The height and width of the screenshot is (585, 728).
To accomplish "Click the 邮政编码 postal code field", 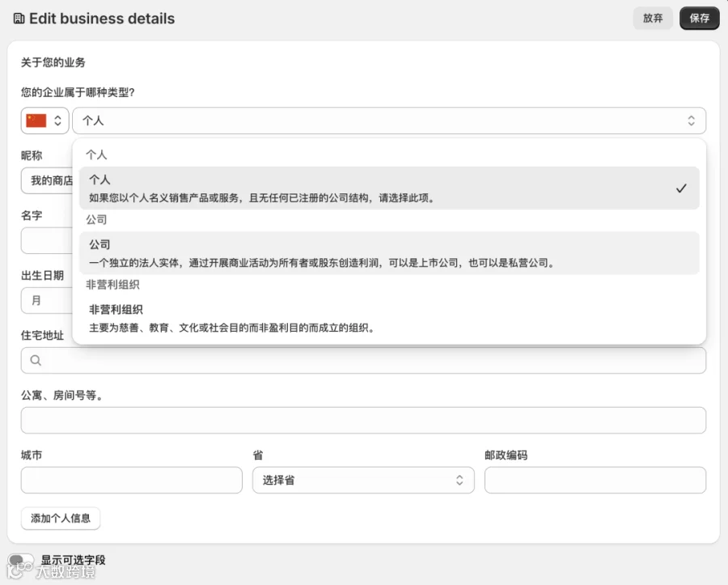I will pyautogui.click(x=595, y=480).
